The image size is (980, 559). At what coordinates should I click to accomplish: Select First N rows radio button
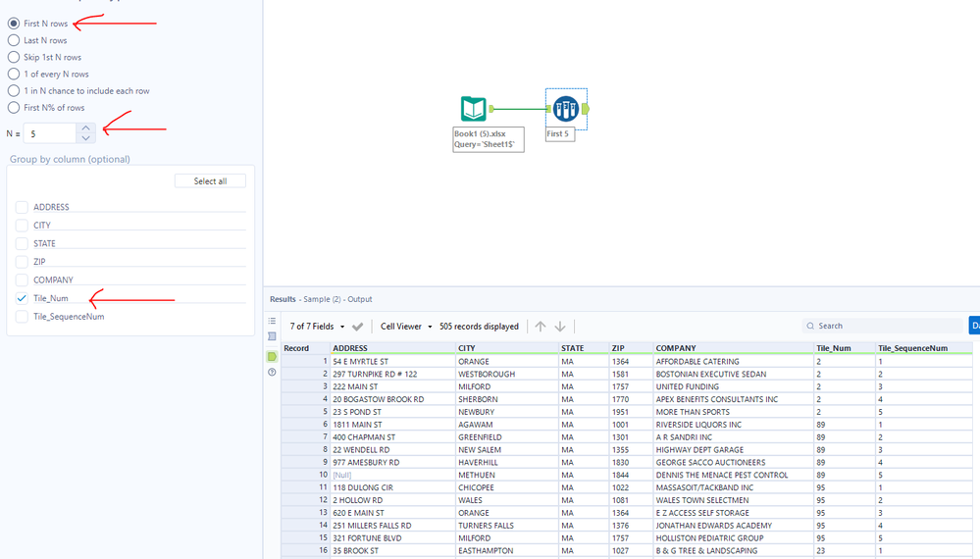(x=13, y=24)
